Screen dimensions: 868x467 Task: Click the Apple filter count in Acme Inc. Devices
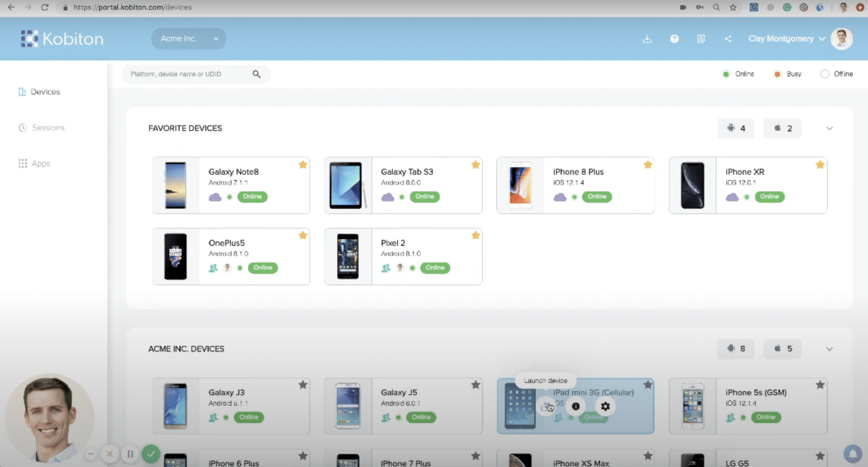(783, 349)
